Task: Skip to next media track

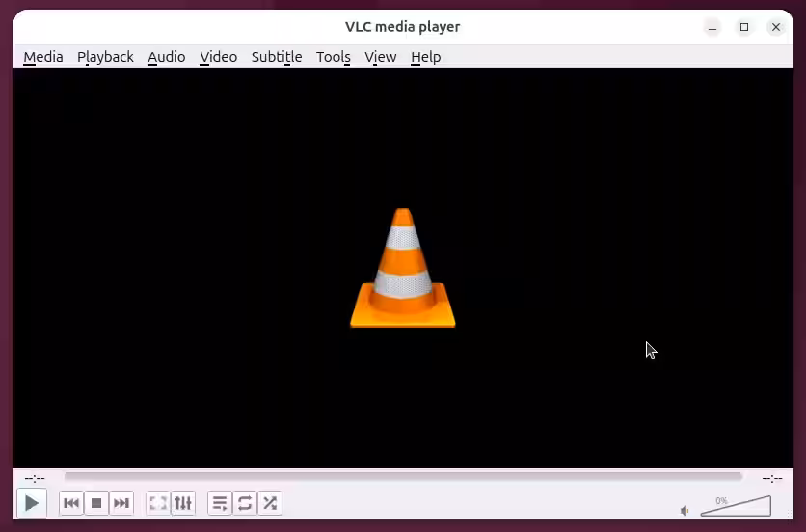Action: (121, 503)
